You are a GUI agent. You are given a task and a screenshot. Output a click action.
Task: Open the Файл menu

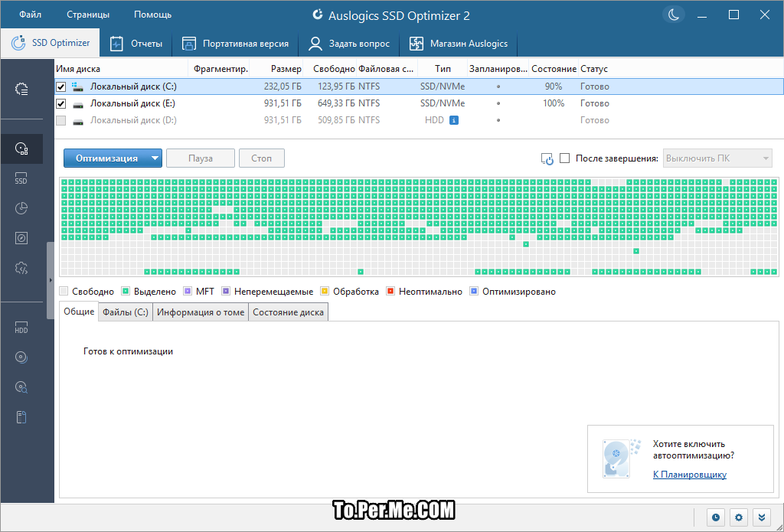31,15
